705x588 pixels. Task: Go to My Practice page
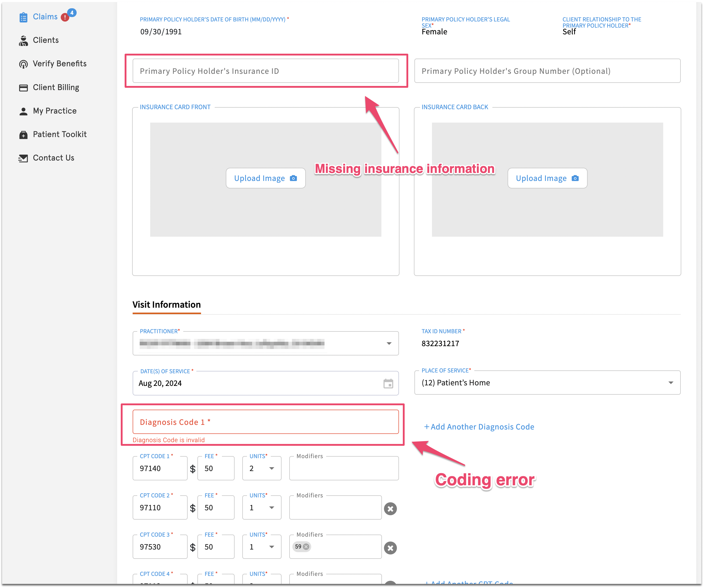click(54, 111)
